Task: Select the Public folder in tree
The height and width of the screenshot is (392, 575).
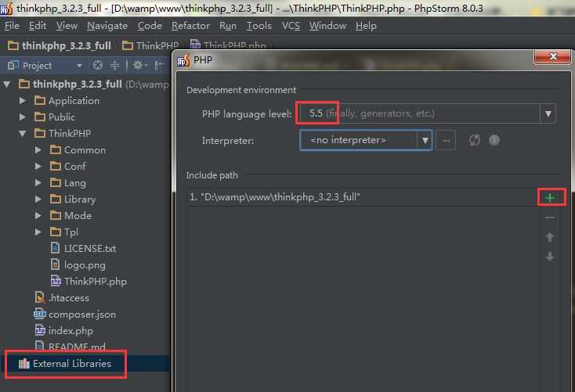Action: 55,117
